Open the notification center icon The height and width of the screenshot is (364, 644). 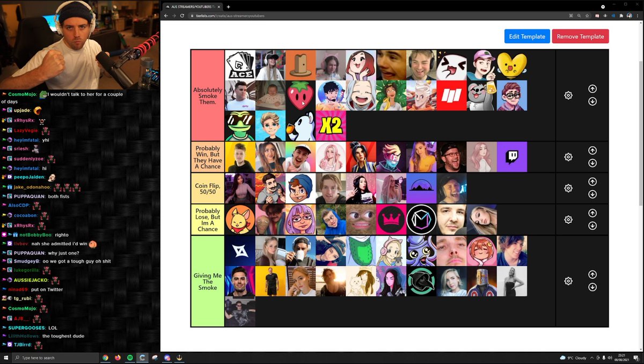pos(637,358)
